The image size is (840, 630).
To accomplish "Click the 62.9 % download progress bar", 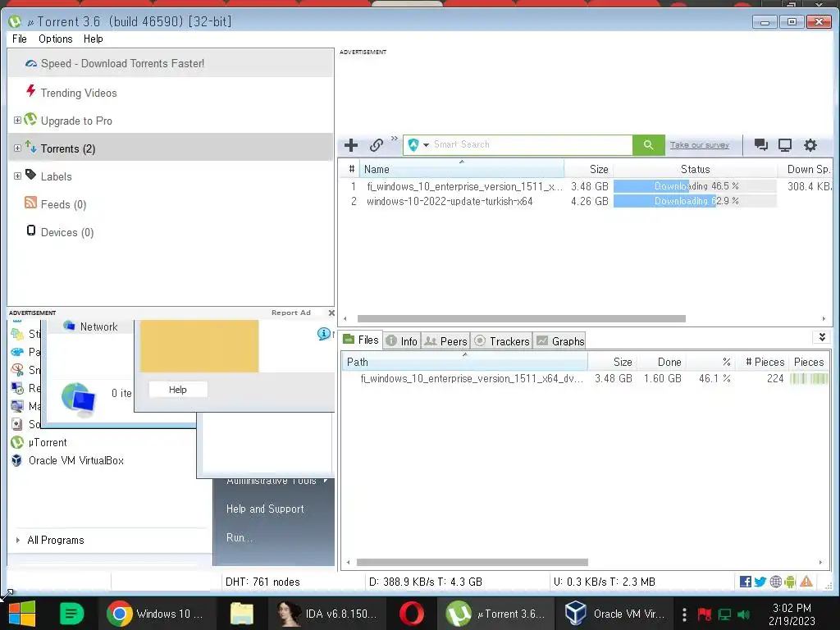I will (x=695, y=201).
